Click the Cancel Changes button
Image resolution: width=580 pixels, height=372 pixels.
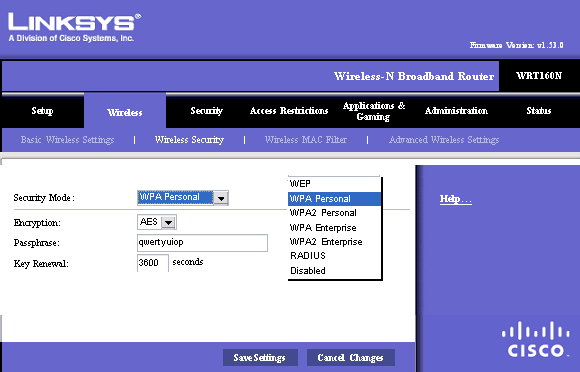click(x=351, y=358)
